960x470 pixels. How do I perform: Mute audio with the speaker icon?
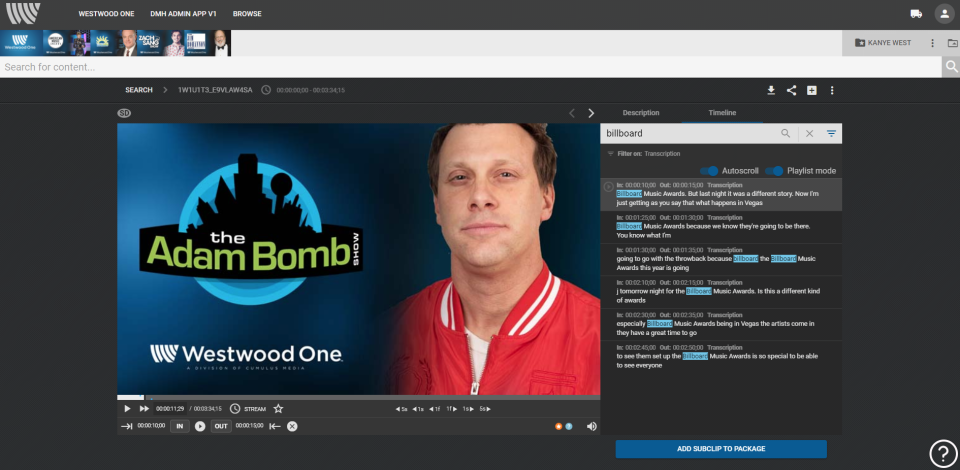[x=591, y=427]
